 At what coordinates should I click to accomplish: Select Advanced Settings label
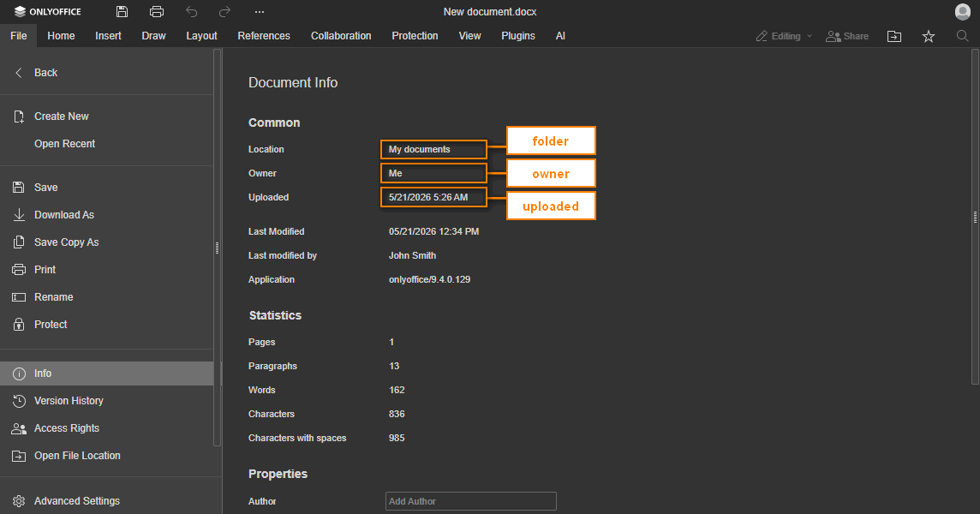(77, 501)
